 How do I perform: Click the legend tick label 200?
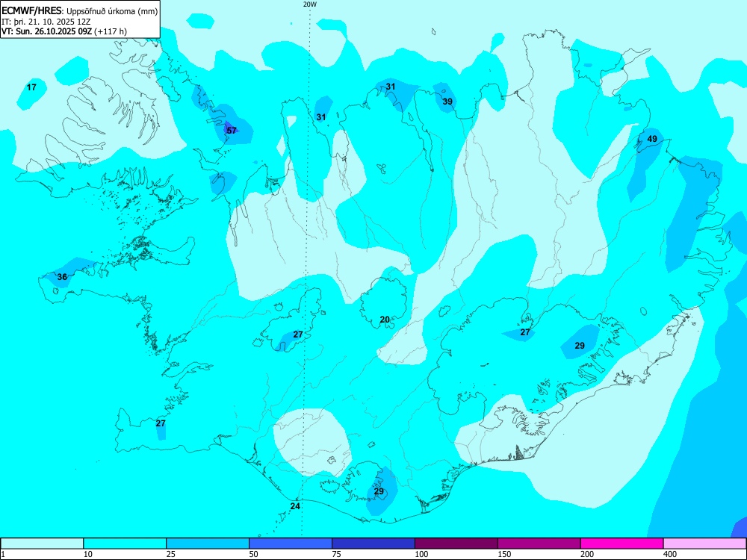(587, 554)
